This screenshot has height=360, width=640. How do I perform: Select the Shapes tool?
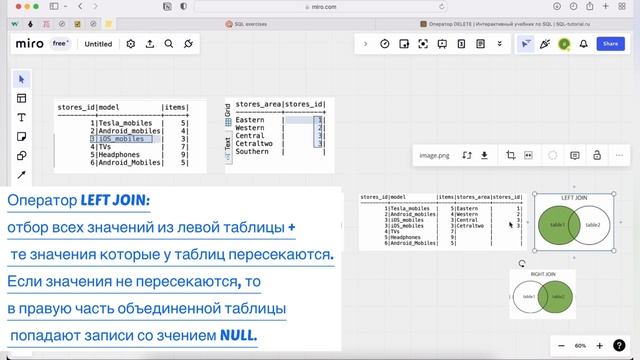coord(22,156)
